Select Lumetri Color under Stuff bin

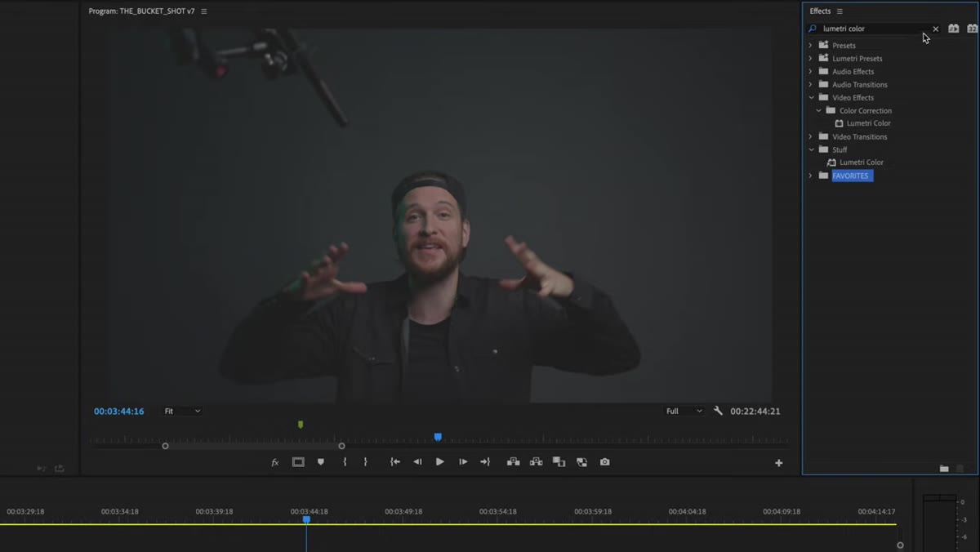(862, 162)
